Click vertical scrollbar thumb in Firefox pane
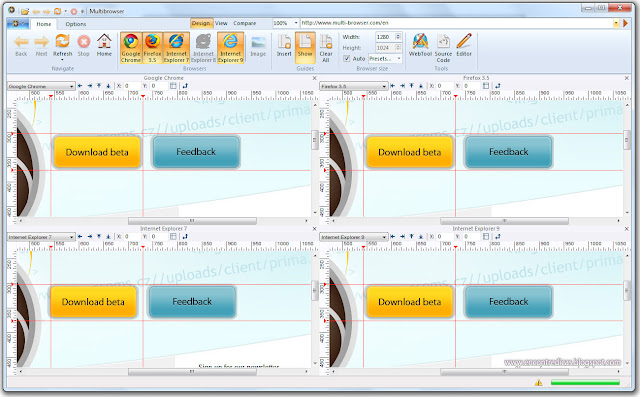640x397 pixels. tap(627, 140)
